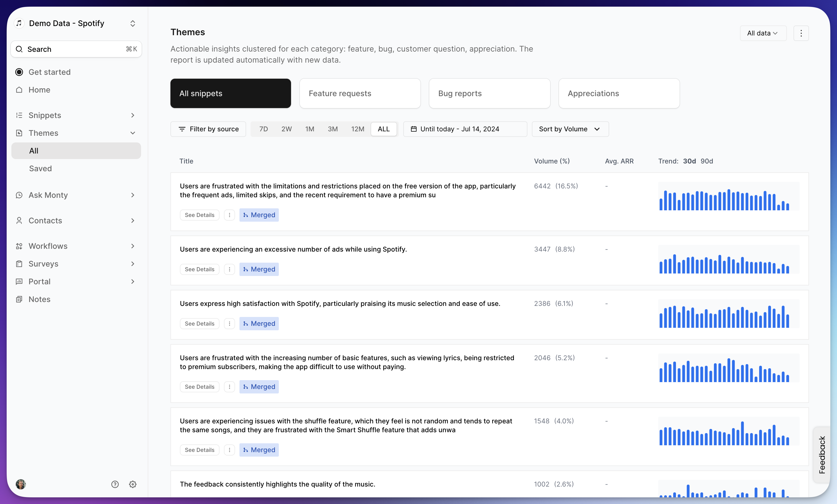
Task: Open three-dot menu on excessive ads theme
Action: [x=229, y=269]
